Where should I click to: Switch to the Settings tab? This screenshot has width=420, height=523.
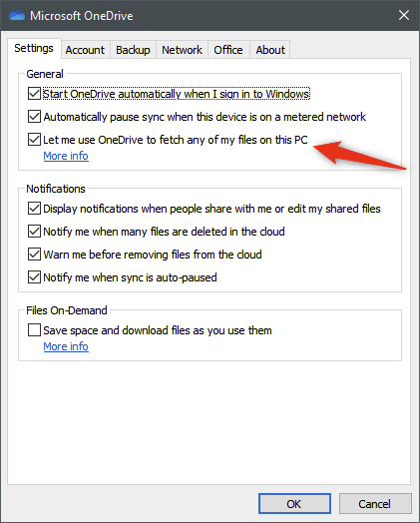pyautogui.click(x=34, y=48)
